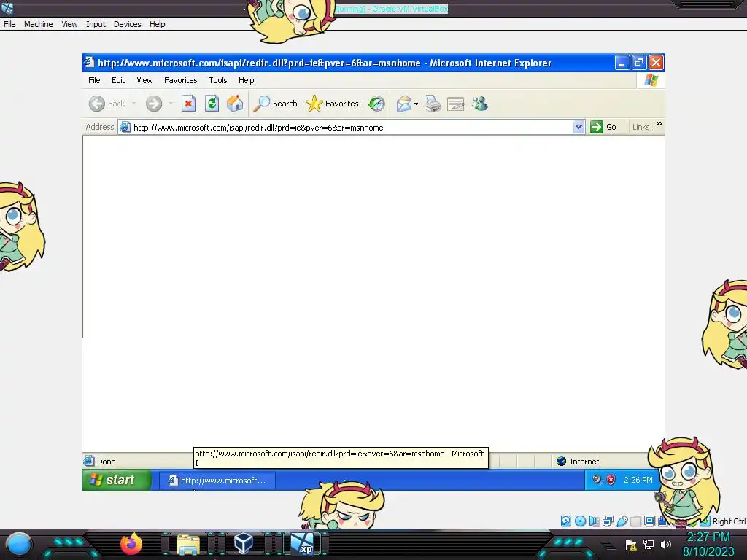This screenshot has width=747, height=560.
Task: Click the Go button beside address bar
Action: click(603, 127)
